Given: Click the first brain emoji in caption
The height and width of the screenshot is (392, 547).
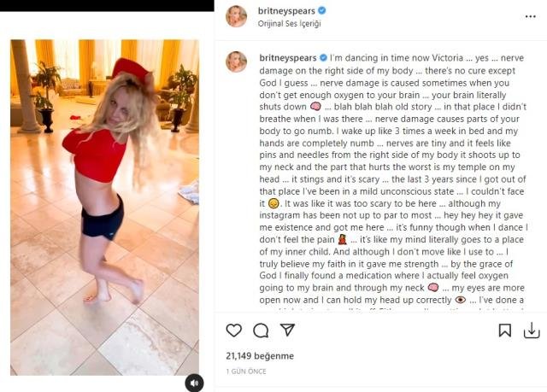Looking at the screenshot, I should tap(315, 106).
